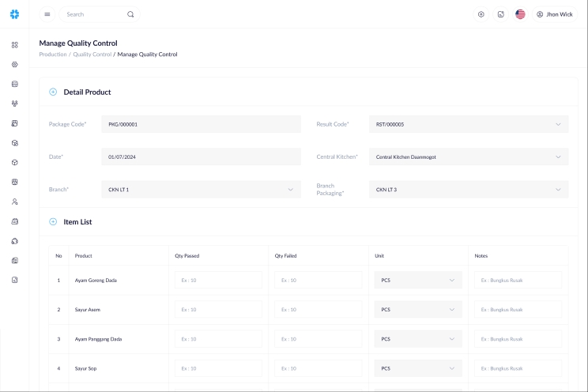Click the Manage Quality Control page title
588x392 pixels.
point(78,43)
